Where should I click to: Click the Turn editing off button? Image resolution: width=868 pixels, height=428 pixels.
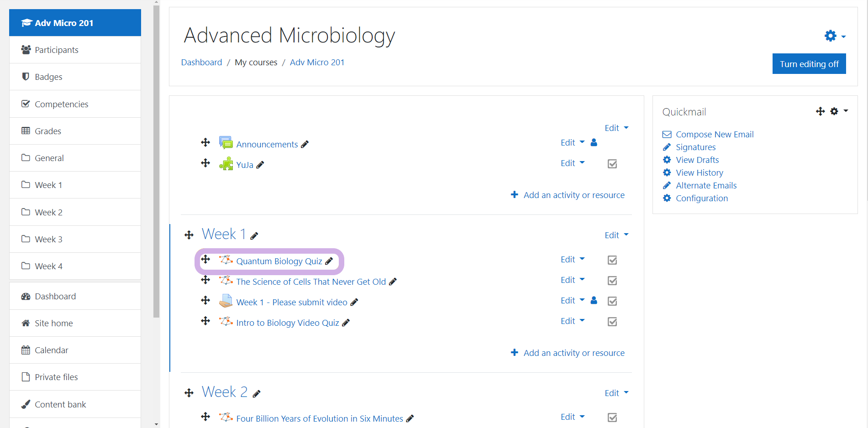coord(809,64)
